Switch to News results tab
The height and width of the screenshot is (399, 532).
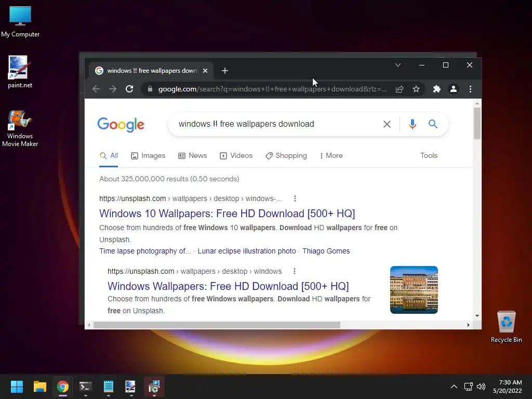click(192, 156)
